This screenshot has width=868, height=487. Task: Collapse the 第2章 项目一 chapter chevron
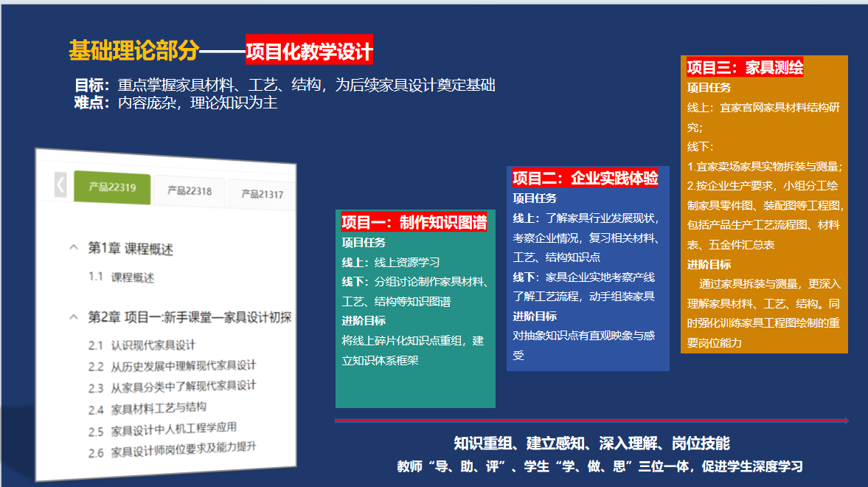coord(73,317)
